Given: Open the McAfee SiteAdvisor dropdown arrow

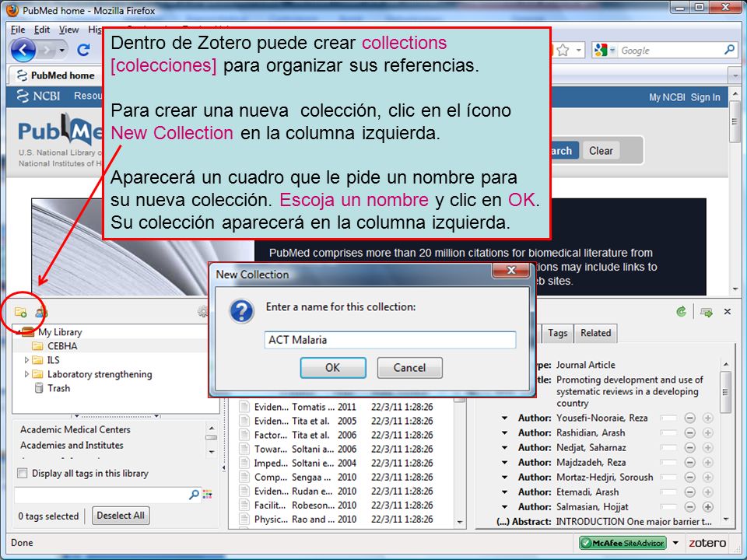Looking at the screenshot, I should click(675, 543).
